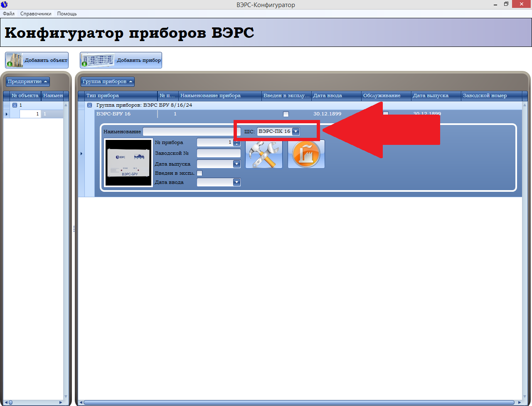The width and height of the screenshot is (532, 406).
Task: Click the panel splitter handle dots
Action: (x=74, y=229)
